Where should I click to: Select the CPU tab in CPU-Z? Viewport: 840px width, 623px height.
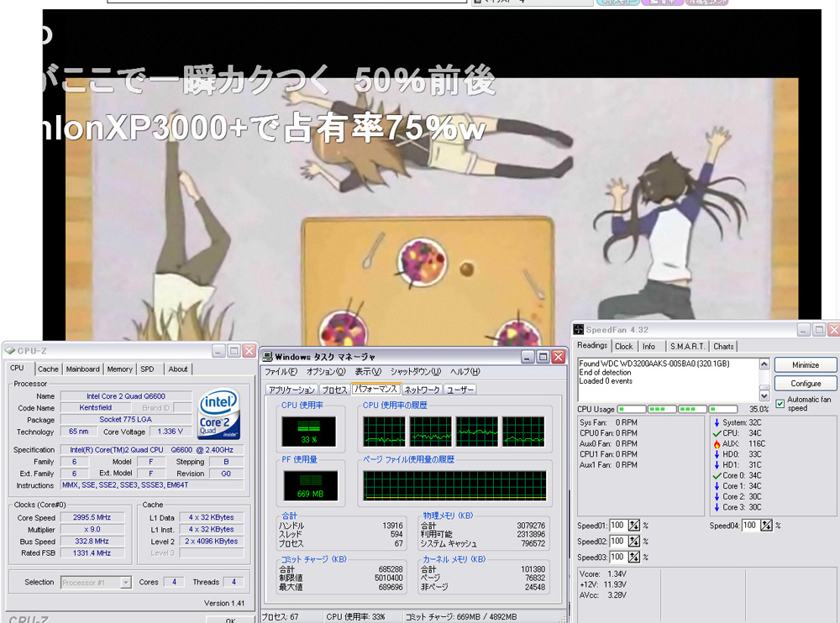tap(17, 368)
